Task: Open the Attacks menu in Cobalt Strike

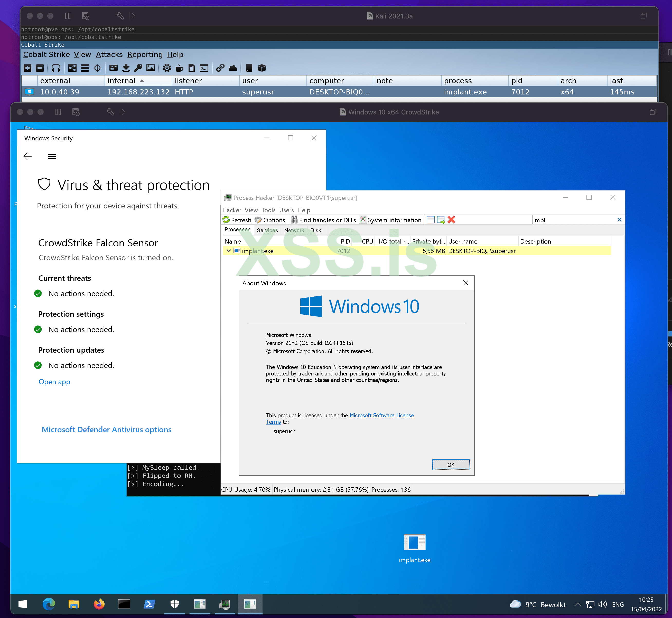Action: tap(109, 54)
